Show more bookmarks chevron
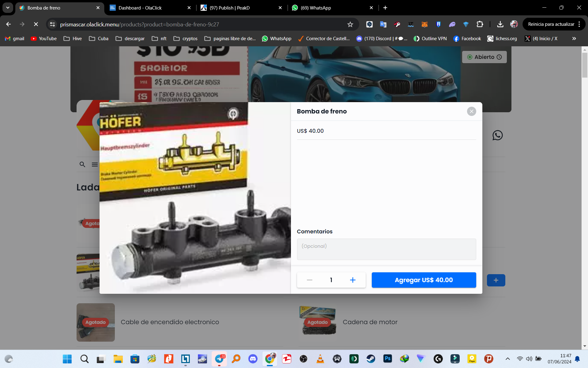Image resolution: width=588 pixels, height=368 pixels. pos(574,39)
